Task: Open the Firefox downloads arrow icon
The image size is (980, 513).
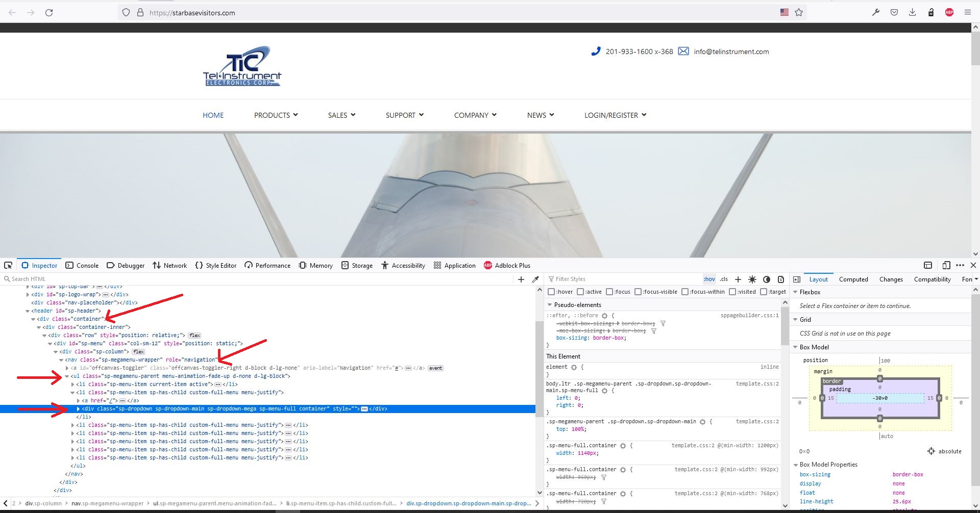Action: click(912, 13)
